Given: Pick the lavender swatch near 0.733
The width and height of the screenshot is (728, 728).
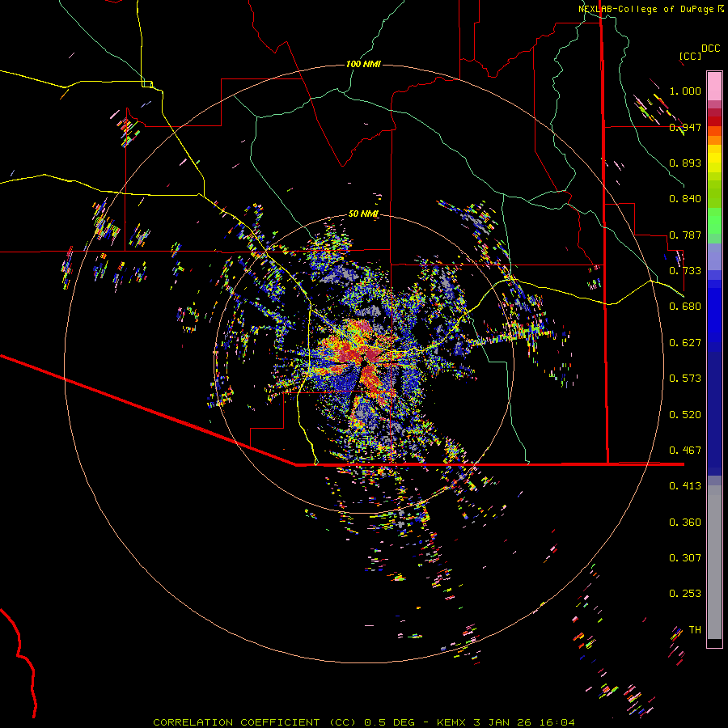Looking at the screenshot, I should 714,256.
